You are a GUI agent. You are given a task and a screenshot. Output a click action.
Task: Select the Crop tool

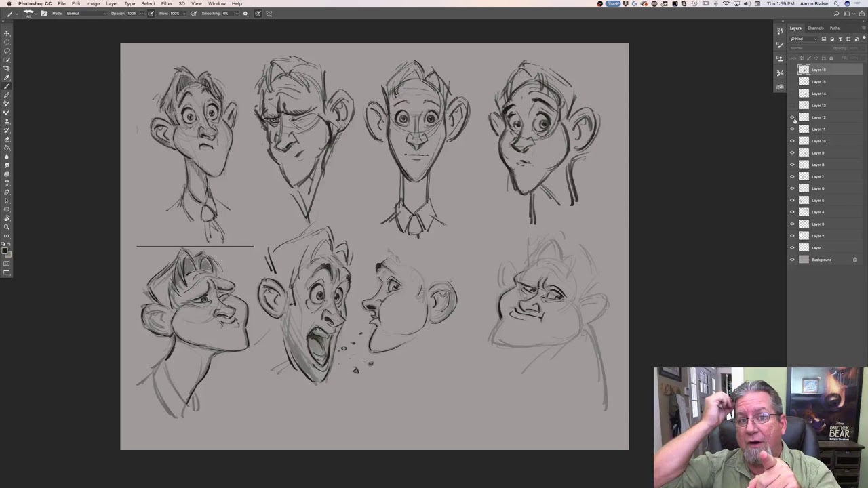7,68
